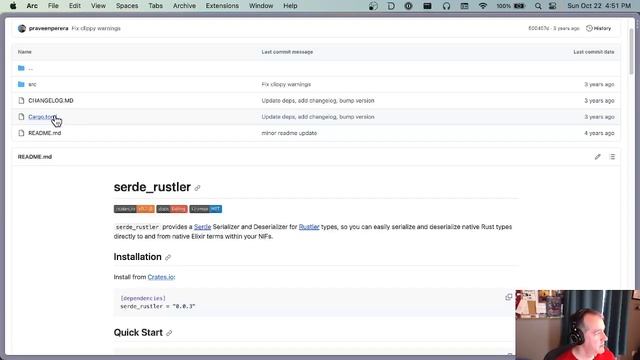Open Spotlight search magnifier icon
Image resolution: width=640 pixels, height=360 pixels.
click(x=538, y=6)
